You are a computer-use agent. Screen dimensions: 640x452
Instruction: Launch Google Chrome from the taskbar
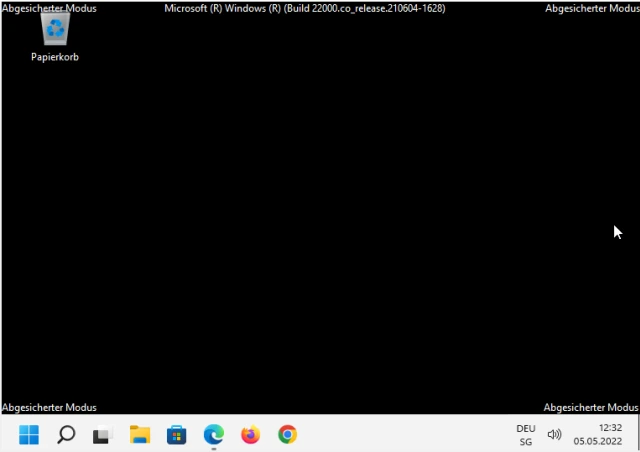[287, 435]
